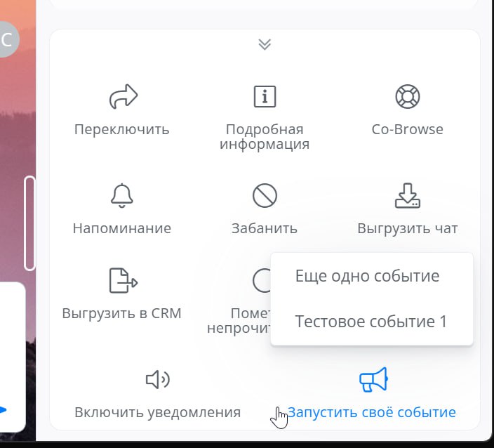Collapse panel with double chevron arrow
The image size is (494, 448).
(265, 44)
